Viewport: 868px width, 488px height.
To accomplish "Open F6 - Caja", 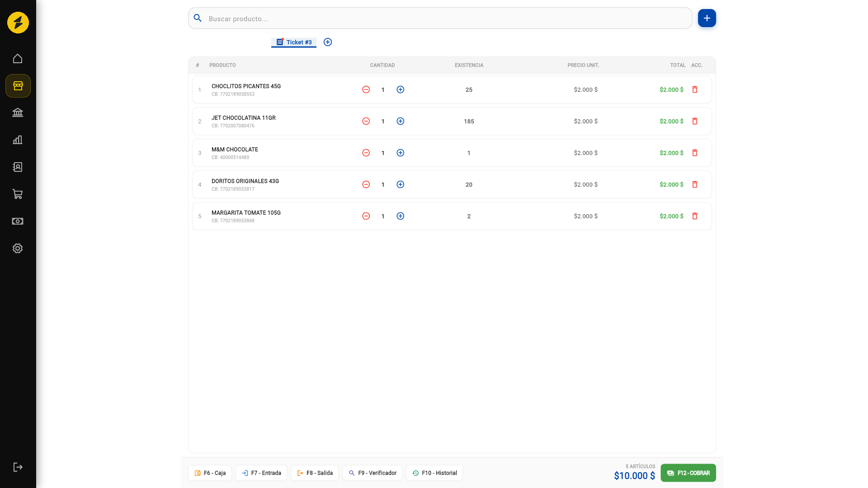I will click(210, 473).
